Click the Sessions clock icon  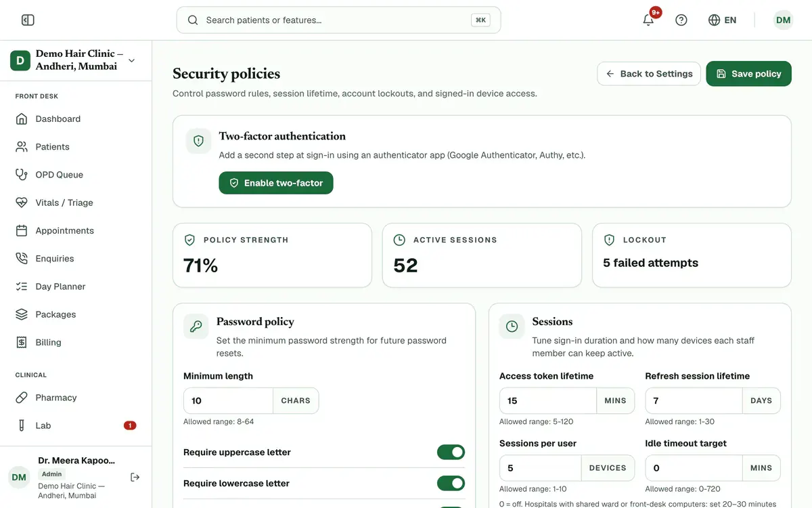pyautogui.click(x=512, y=326)
